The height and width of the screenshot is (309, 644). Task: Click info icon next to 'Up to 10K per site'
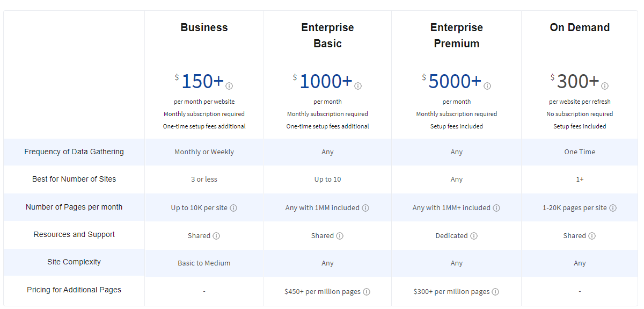(233, 208)
